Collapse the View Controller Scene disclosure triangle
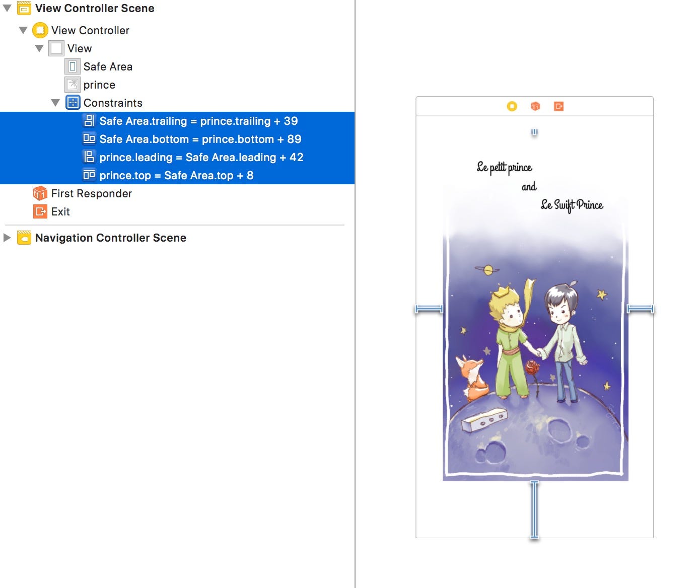Image resolution: width=700 pixels, height=588 pixels. pos(7,9)
